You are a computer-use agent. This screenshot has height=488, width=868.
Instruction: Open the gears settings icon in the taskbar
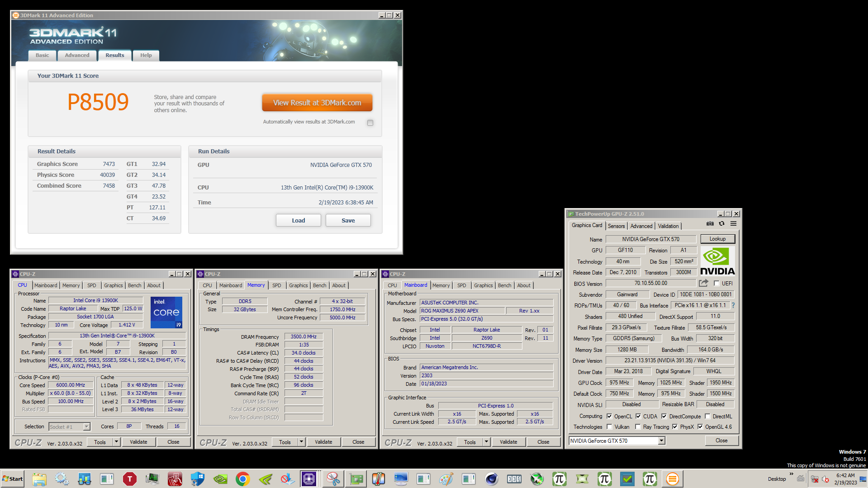tap(62, 479)
